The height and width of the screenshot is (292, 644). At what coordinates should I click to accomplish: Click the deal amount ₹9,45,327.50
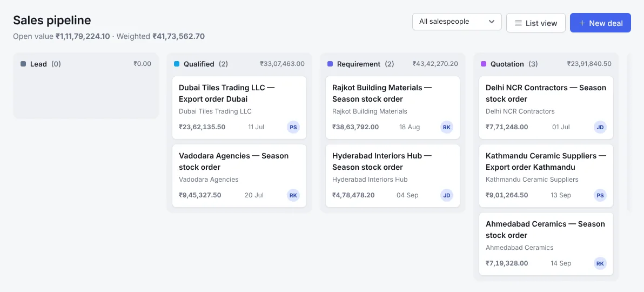coord(200,195)
